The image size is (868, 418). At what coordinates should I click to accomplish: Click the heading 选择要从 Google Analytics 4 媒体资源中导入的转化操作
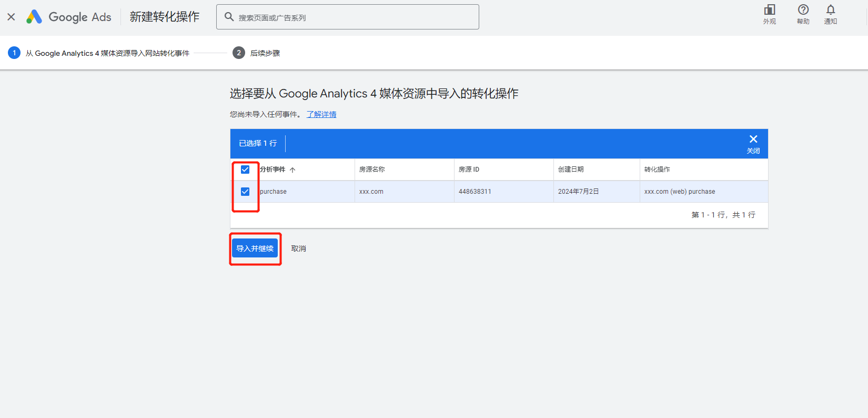[374, 94]
